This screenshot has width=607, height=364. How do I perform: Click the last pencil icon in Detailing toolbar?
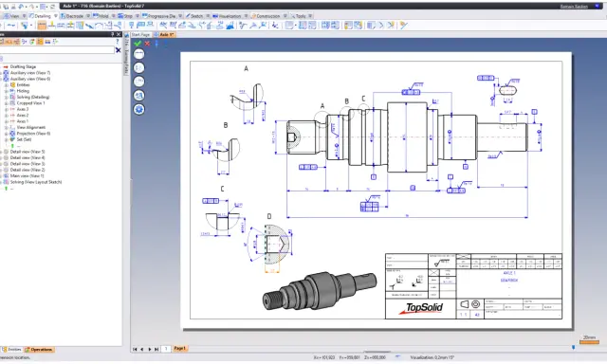403,26
